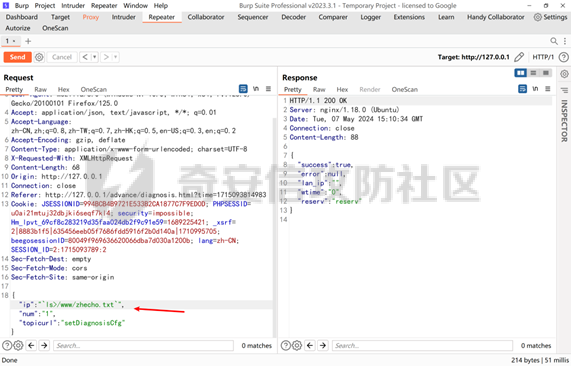571x366 pixels.
Task: Switch to the Decoder tab
Action: 294,17
